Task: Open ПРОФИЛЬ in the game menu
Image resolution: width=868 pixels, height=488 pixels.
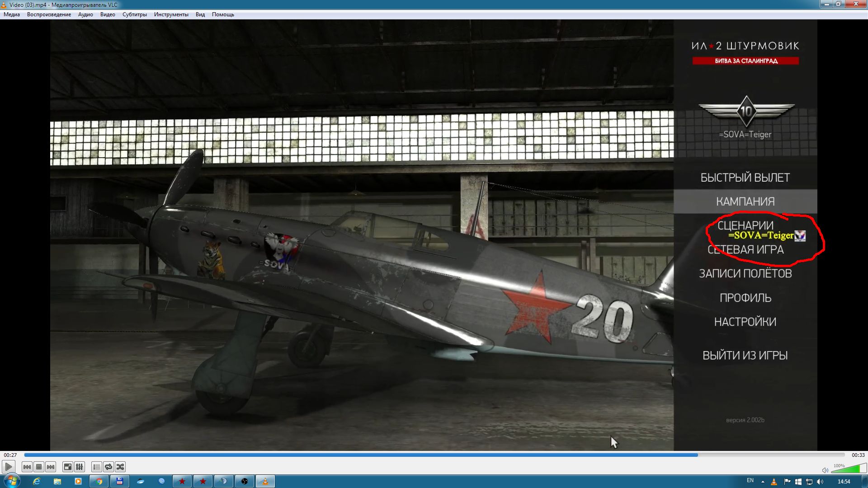Action: 745,298
